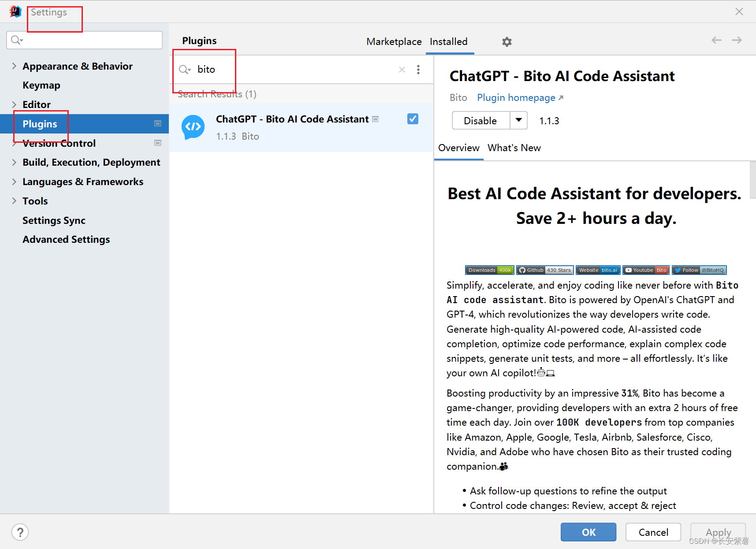Screen dimensions: 756x549
Task: Click the plugin description scrollbar
Action: click(x=752, y=180)
